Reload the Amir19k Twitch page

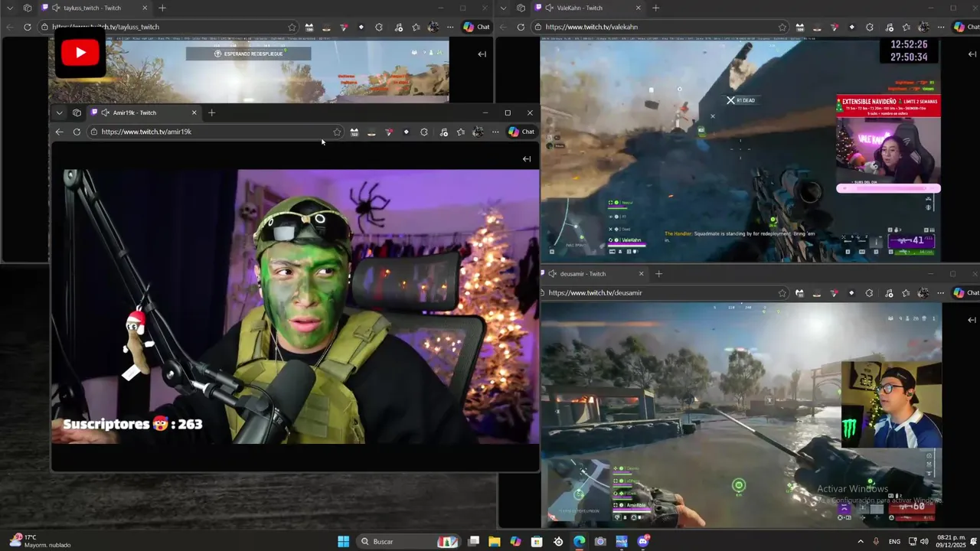pos(77,132)
